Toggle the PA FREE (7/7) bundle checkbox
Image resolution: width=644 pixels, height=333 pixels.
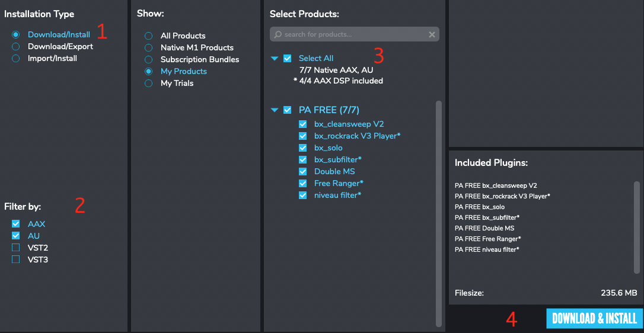click(x=288, y=110)
